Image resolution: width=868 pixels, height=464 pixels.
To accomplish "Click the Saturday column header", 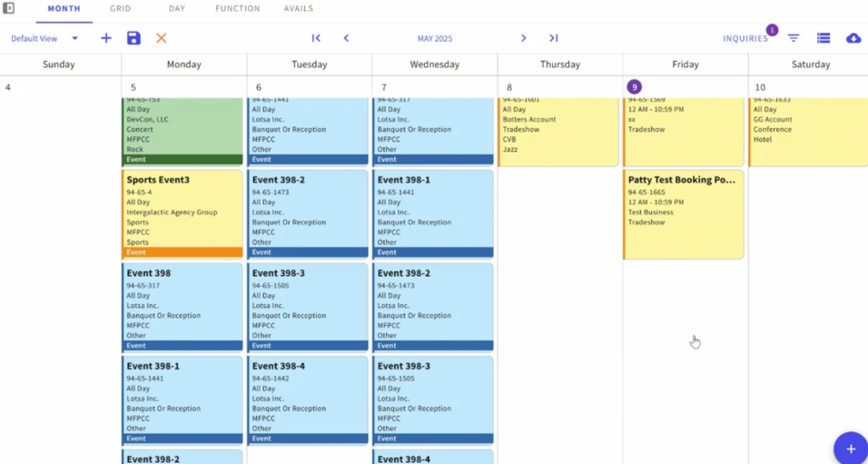I will (811, 64).
